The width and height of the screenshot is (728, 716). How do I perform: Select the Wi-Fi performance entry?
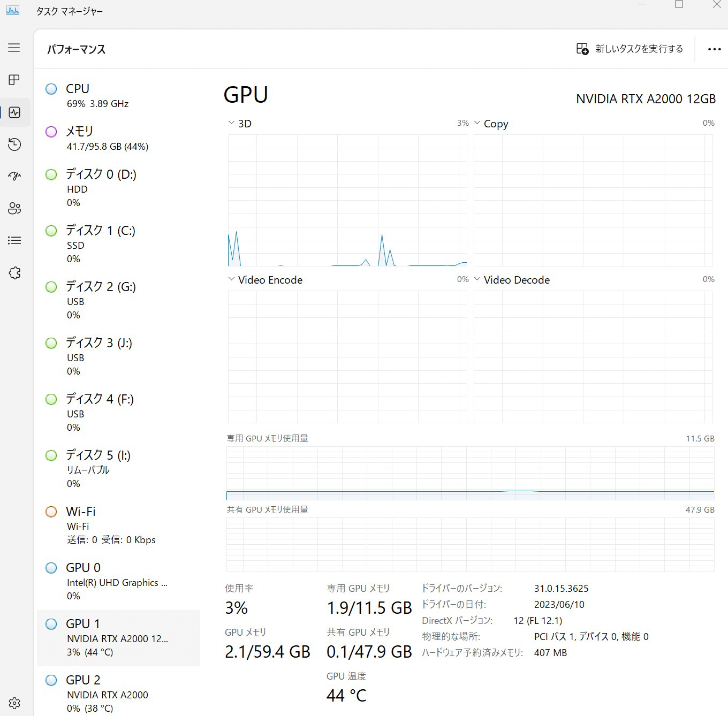click(118, 525)
